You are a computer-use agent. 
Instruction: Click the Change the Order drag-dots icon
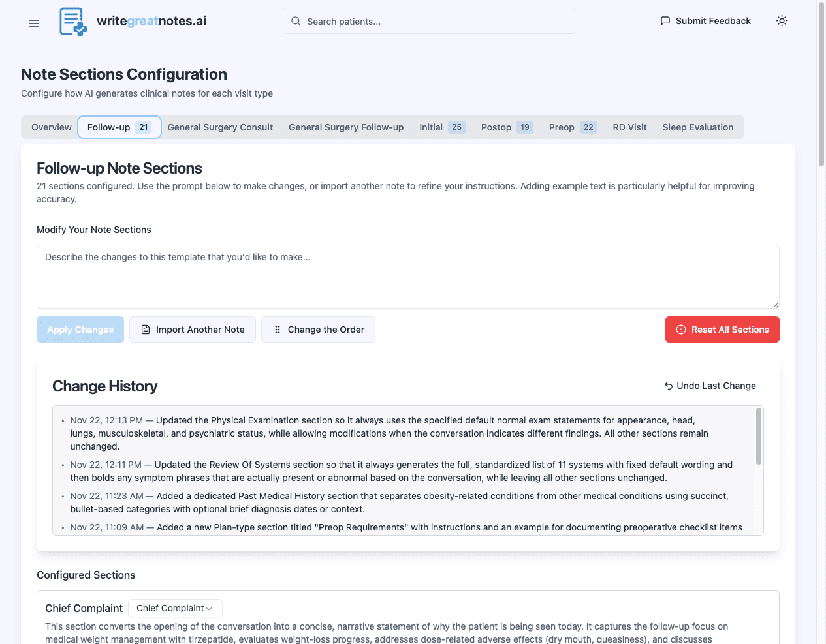tap(278, 330)
